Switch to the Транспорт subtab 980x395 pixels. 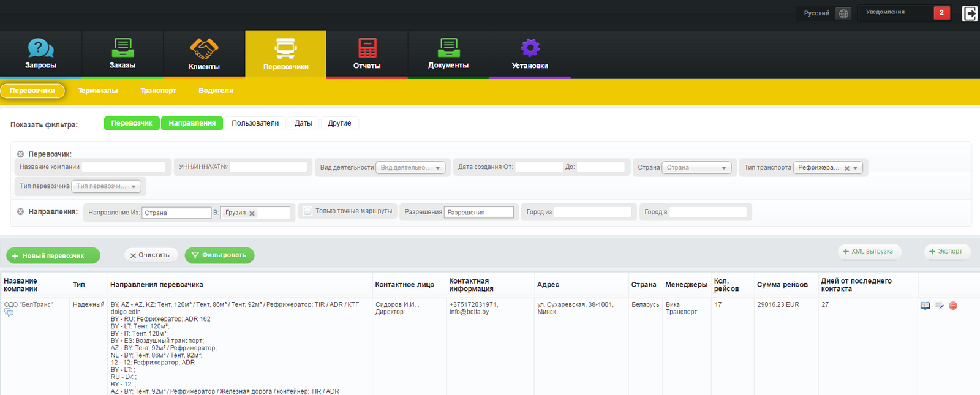pyautogui.click(x=158, y=91)
